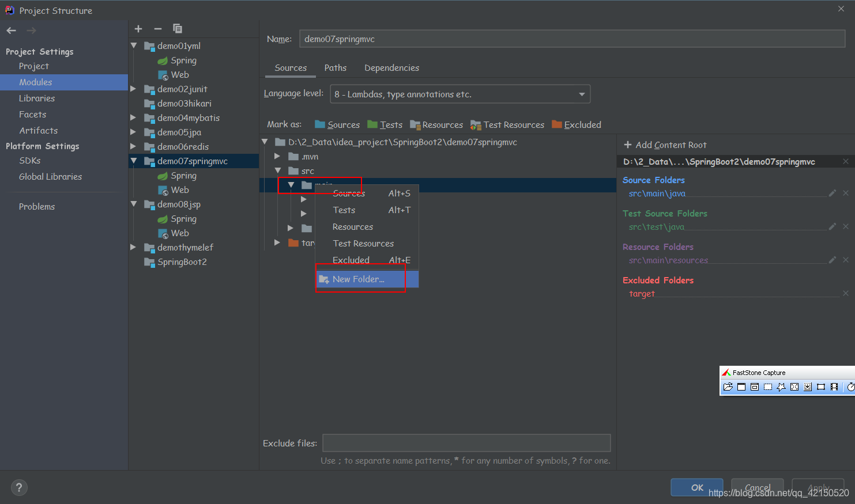Click the remove module minus icon

(158, 29)
